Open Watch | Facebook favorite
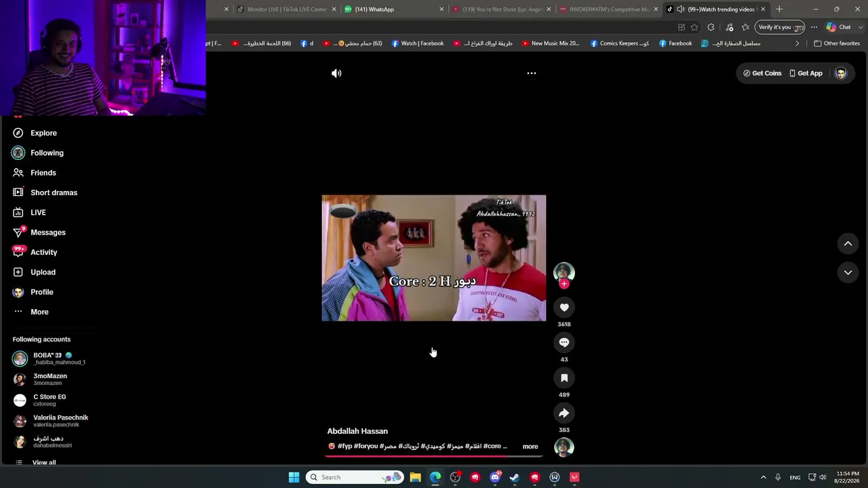Viewport: 868px width, 488px height. 417,43
